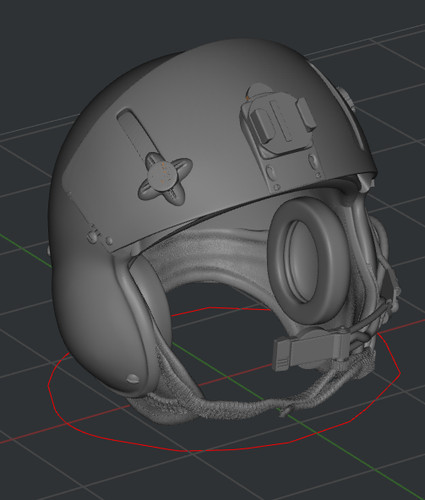425x500 pixels.
Task: Click the cross-shaped visor knob on the helmet
Action: (x=165, y=179)
